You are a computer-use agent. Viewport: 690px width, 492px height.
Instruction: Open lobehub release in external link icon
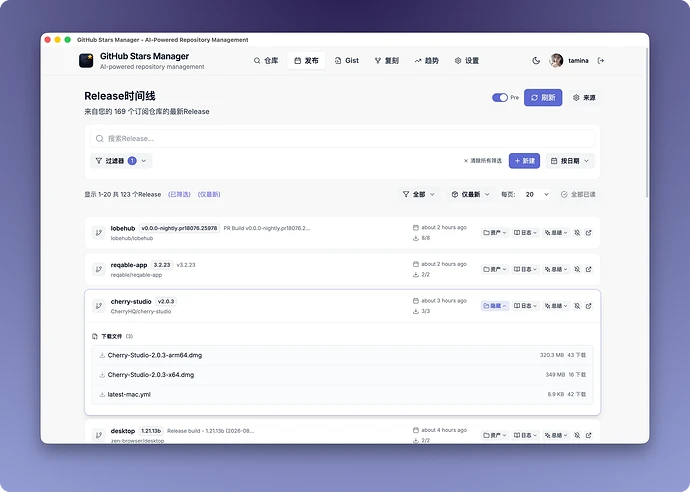coord(588,232)
